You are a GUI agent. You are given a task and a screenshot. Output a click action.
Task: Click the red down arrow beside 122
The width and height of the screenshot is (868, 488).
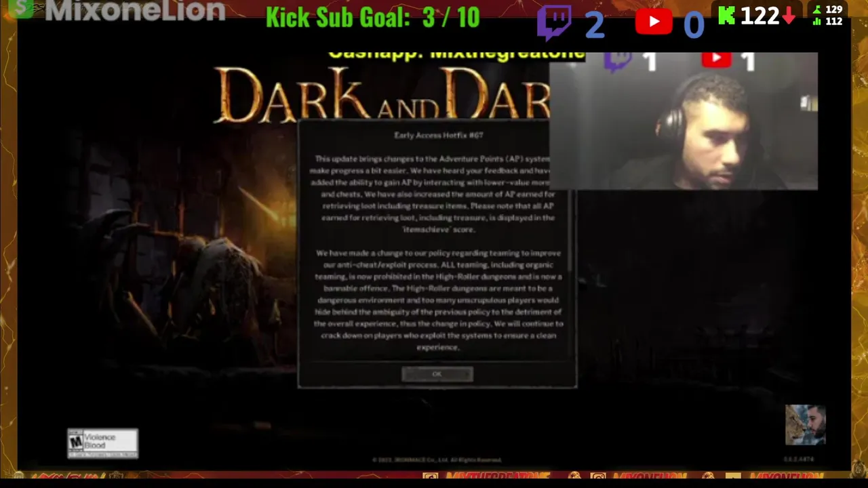(x=789, y=16)
